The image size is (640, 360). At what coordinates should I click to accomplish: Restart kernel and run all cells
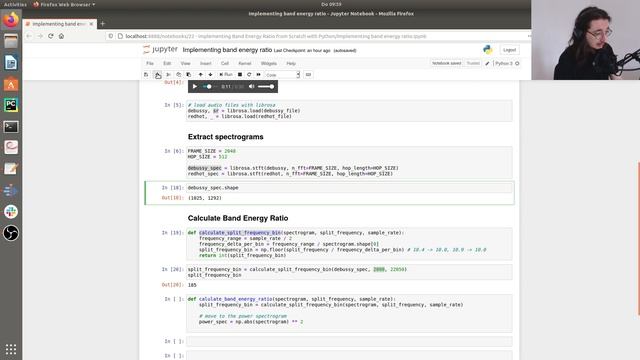(258, 75)
